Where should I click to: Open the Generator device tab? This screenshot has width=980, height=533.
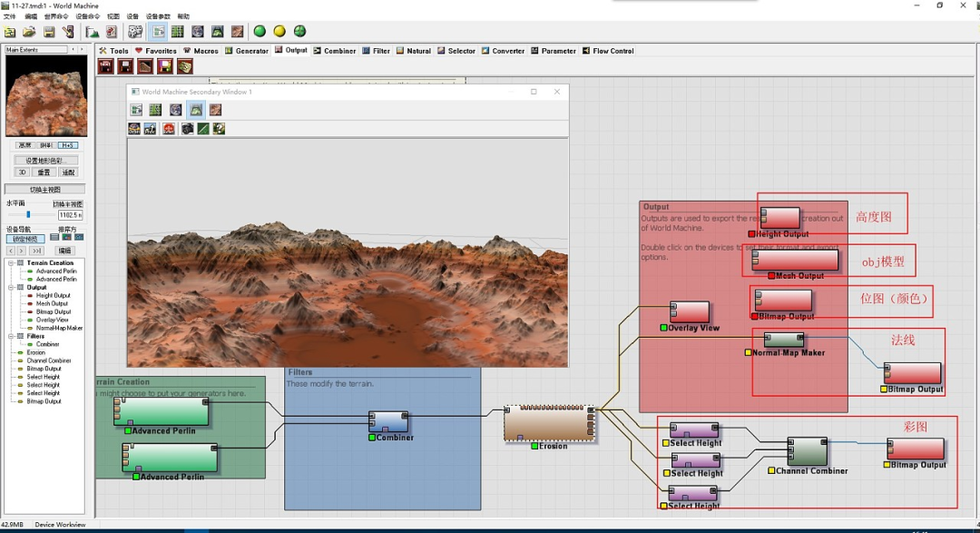click(x=247, y=51)
